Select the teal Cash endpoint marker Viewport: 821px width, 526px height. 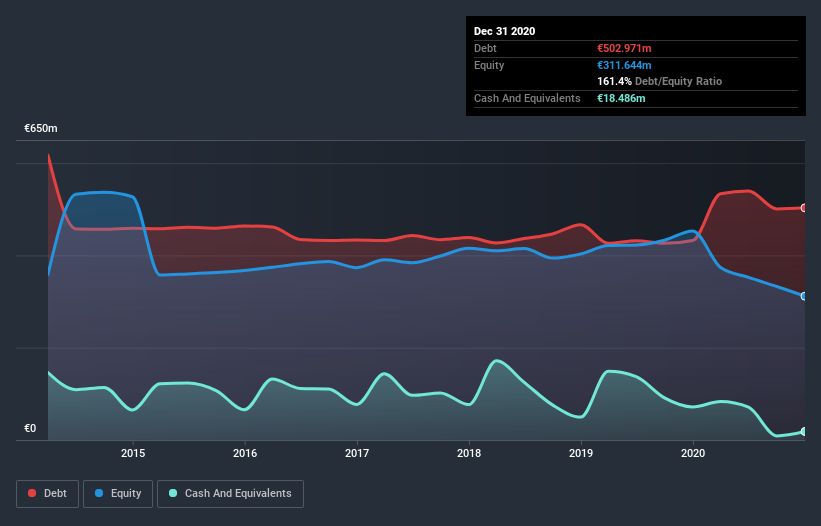coord(804,431)
